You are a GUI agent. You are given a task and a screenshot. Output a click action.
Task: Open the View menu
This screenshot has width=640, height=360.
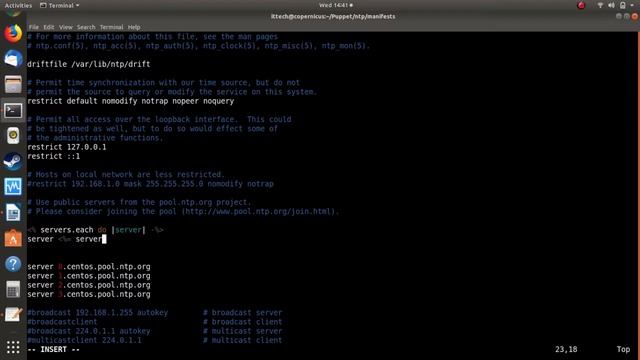(x=65, y=27)
